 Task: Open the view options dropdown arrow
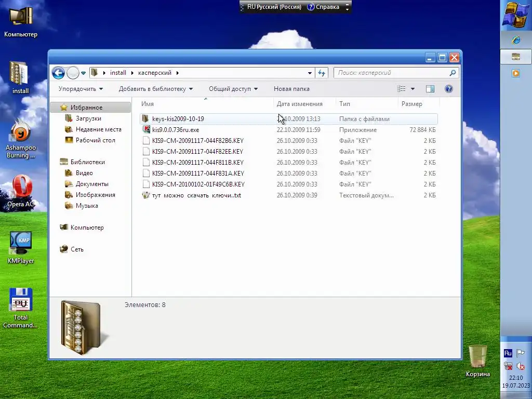413,89
